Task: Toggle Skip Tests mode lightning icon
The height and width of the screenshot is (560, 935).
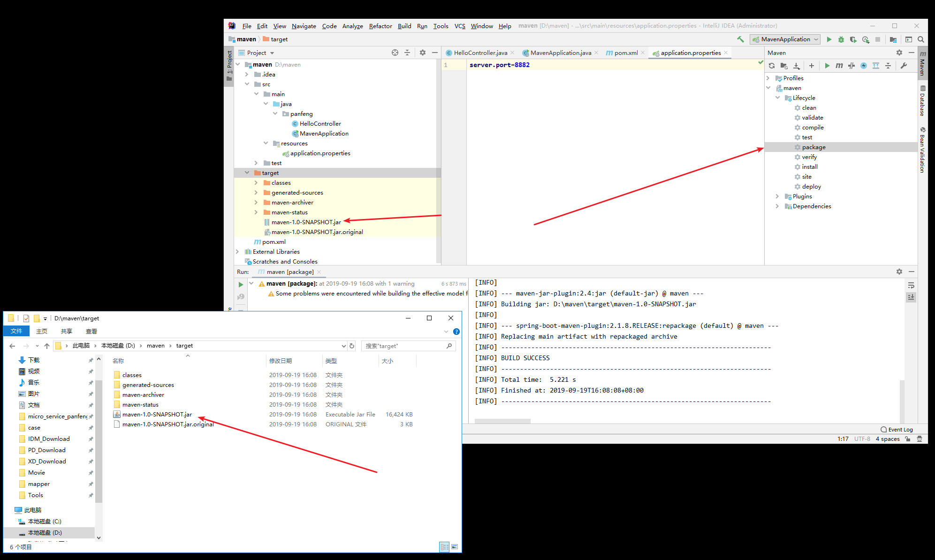Action: pos(864,66)
